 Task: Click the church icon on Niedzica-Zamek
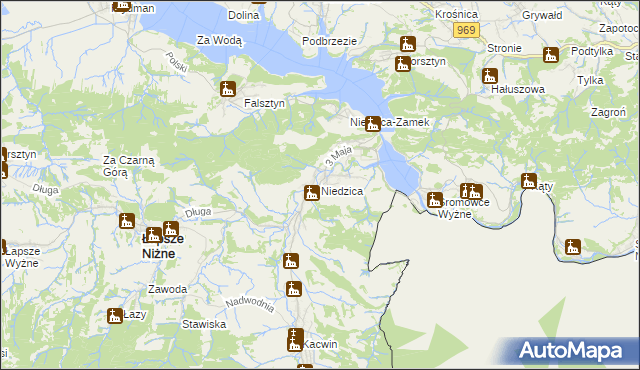(x=372, y=124)
